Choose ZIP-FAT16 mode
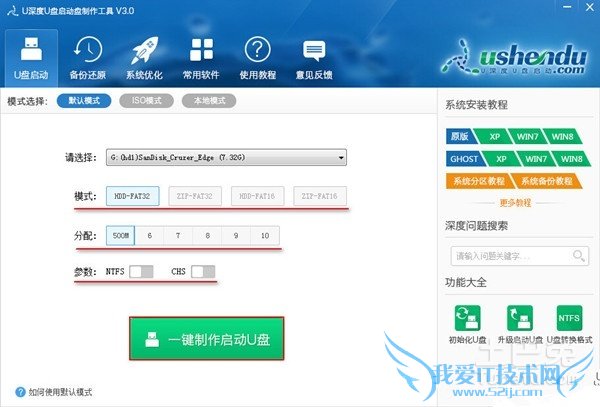The width and height of the screenshot is (600, 407). pyautogui.click(x=320, y=196)
